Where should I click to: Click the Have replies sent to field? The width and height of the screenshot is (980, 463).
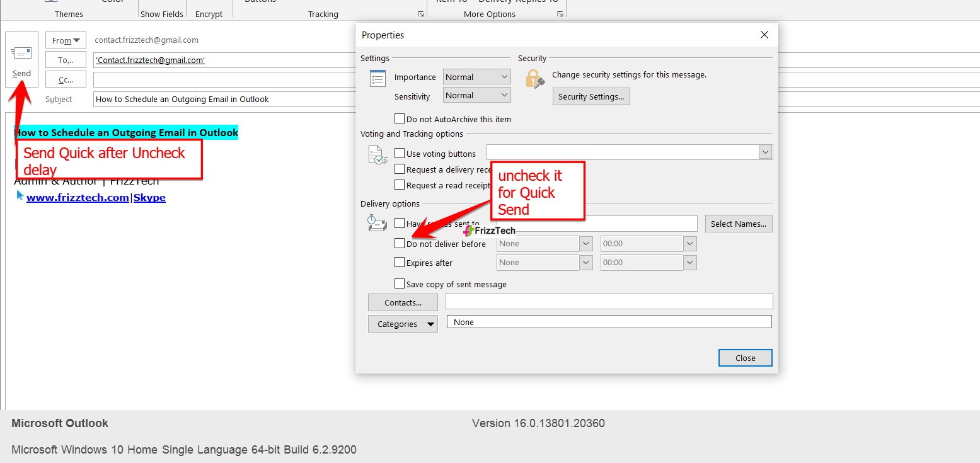(x=597, y=223)
